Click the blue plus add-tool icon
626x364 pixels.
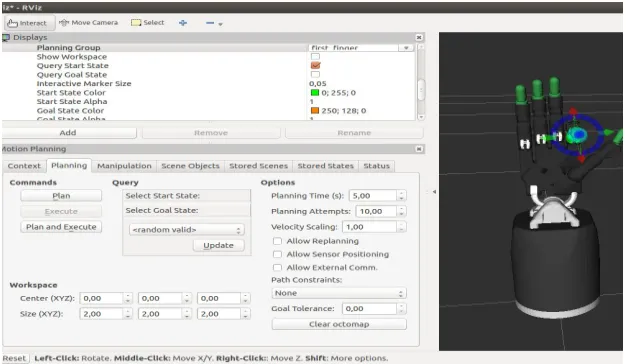pos(183,23)
